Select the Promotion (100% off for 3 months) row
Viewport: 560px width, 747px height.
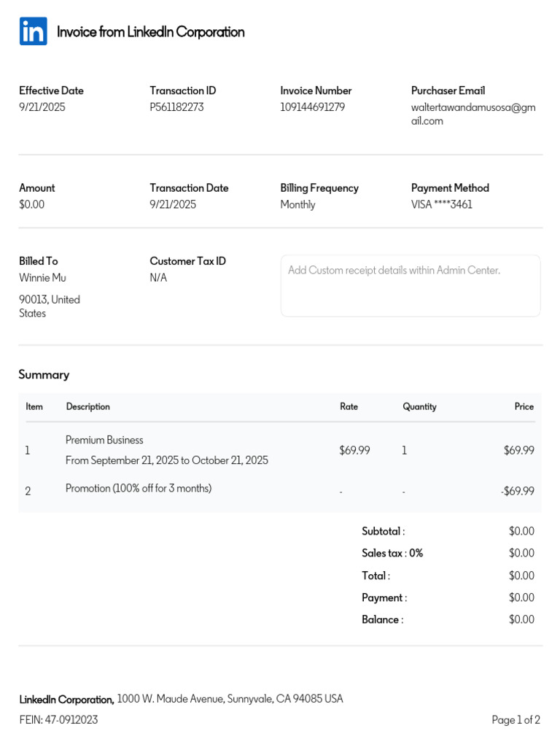(280, 490)
